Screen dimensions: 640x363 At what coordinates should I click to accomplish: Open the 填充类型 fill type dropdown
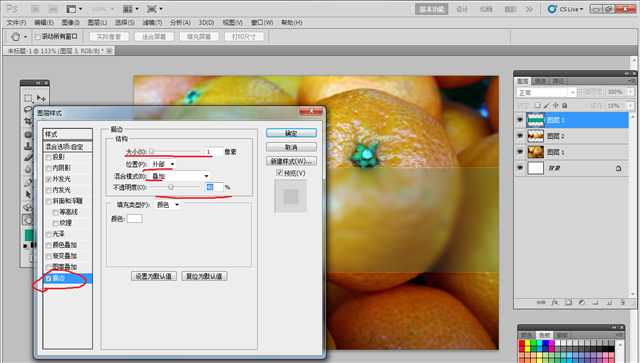tap(167, 205)
